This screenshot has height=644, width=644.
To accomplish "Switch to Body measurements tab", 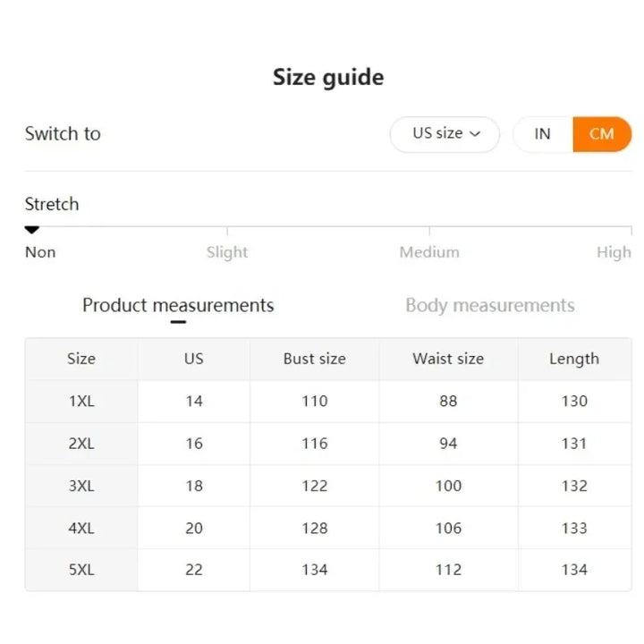I will pos(489,306).
